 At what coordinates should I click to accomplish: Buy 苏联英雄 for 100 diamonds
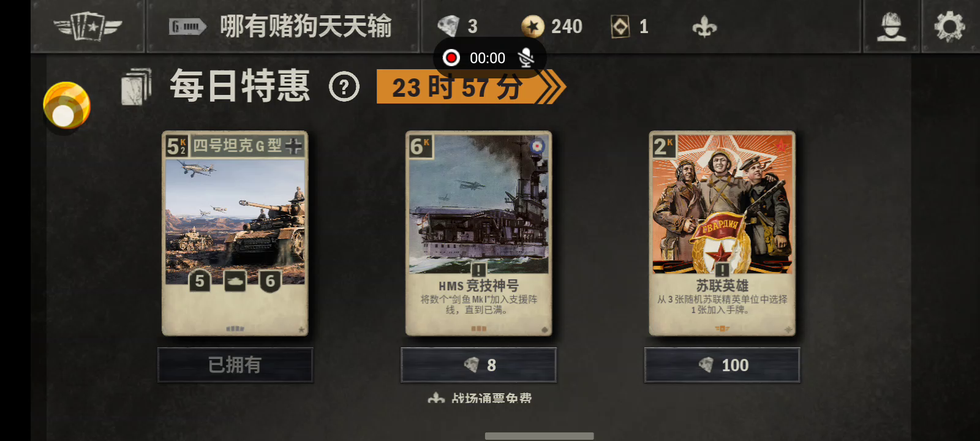point(722,365)
